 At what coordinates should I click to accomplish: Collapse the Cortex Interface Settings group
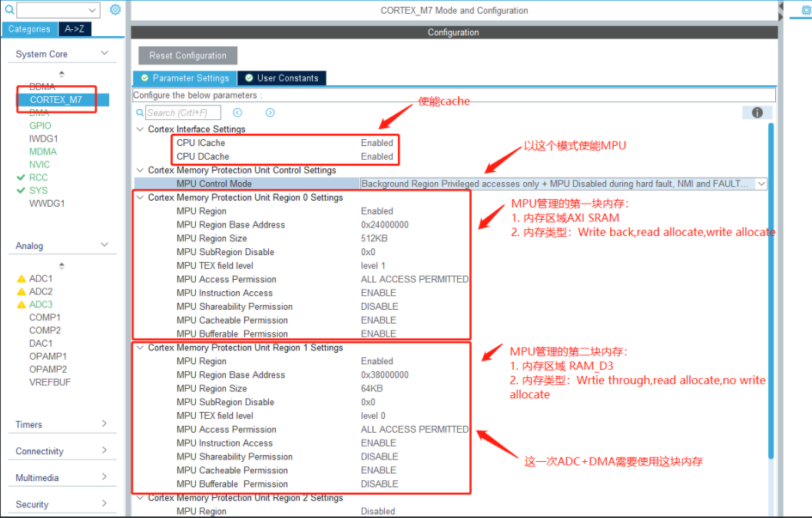tap(140, 129)
